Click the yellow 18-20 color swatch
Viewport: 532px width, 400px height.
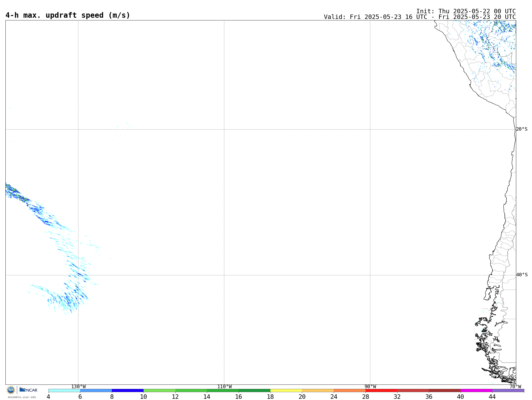[x=286, y=391]
